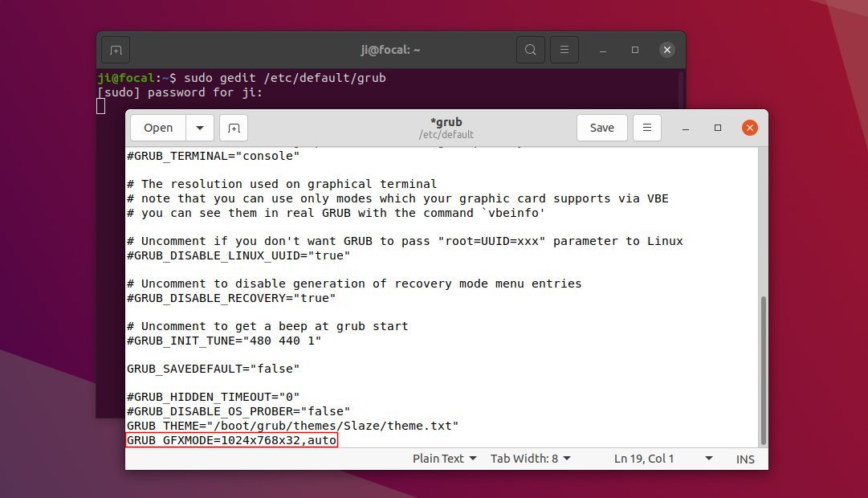
Task: Click the Open button
Action: click(158, 128)
